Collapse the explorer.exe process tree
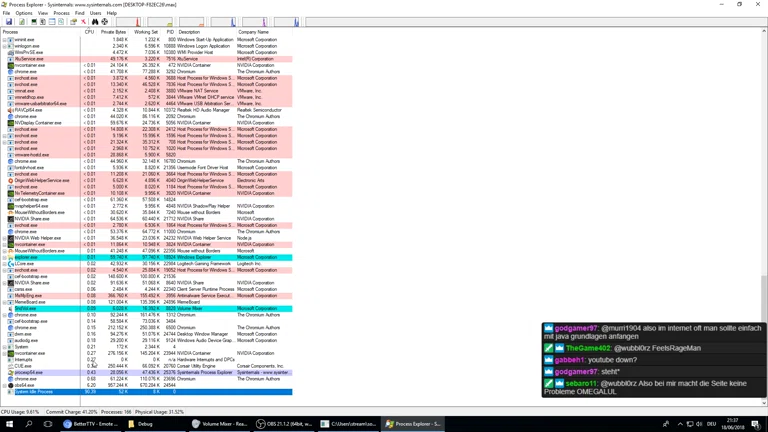Image resolution: width=768 pixels, height=432 pixels. pos(5,257)
